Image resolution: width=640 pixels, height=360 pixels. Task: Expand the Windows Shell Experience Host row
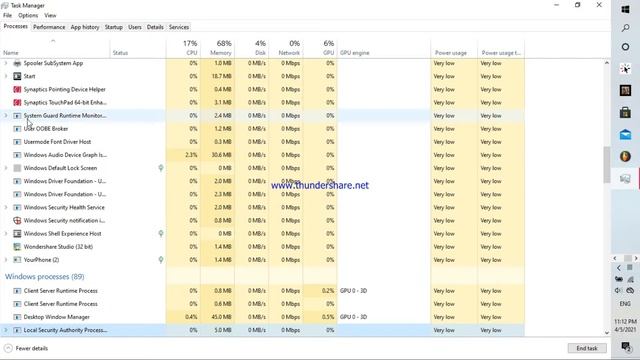(x=6, y=233)
